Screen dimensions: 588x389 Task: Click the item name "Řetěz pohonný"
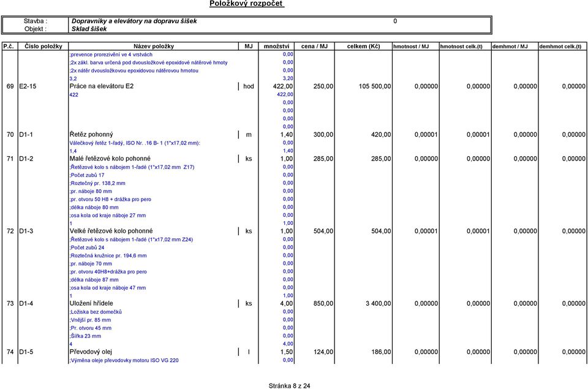(x=91, y=135)
